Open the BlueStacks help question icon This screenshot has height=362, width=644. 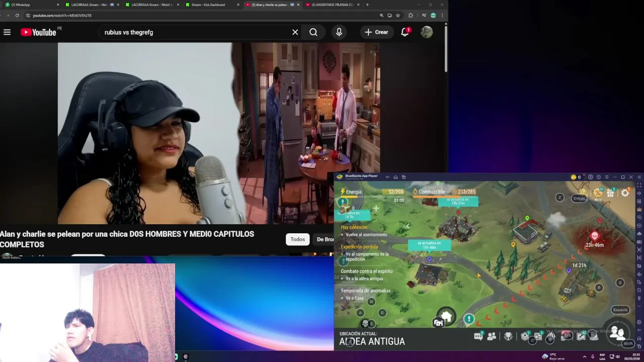click(599, 177)
